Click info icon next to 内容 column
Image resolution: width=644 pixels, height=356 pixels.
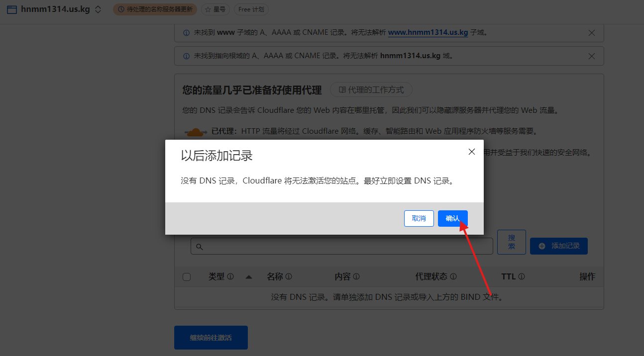356,277
